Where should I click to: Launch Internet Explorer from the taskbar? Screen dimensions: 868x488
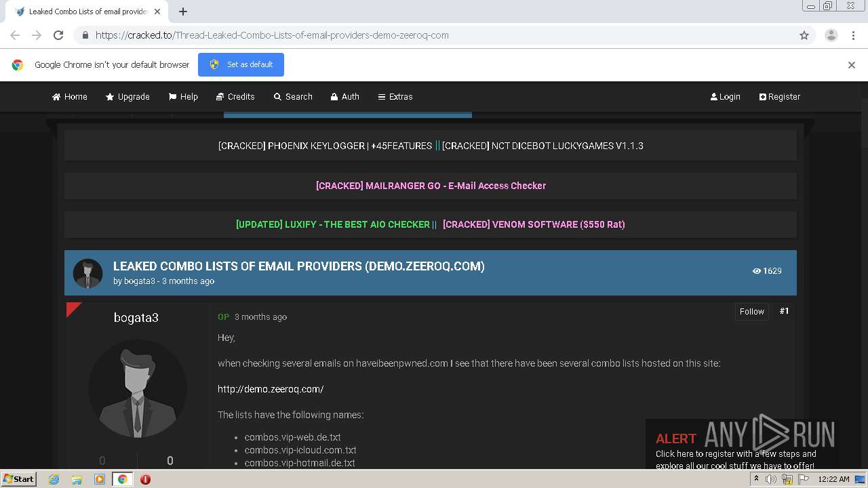coord(54,479)
